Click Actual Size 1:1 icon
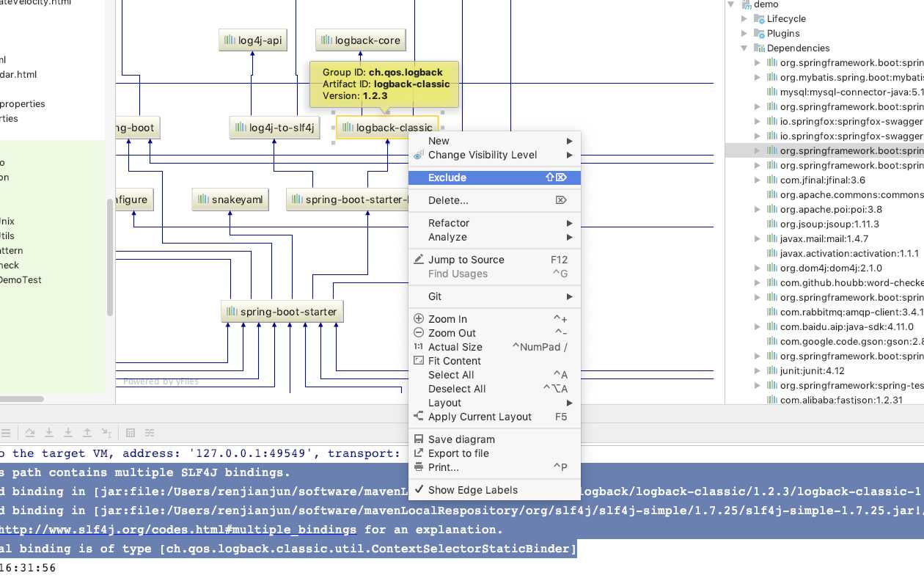 [x=419, y=347]
